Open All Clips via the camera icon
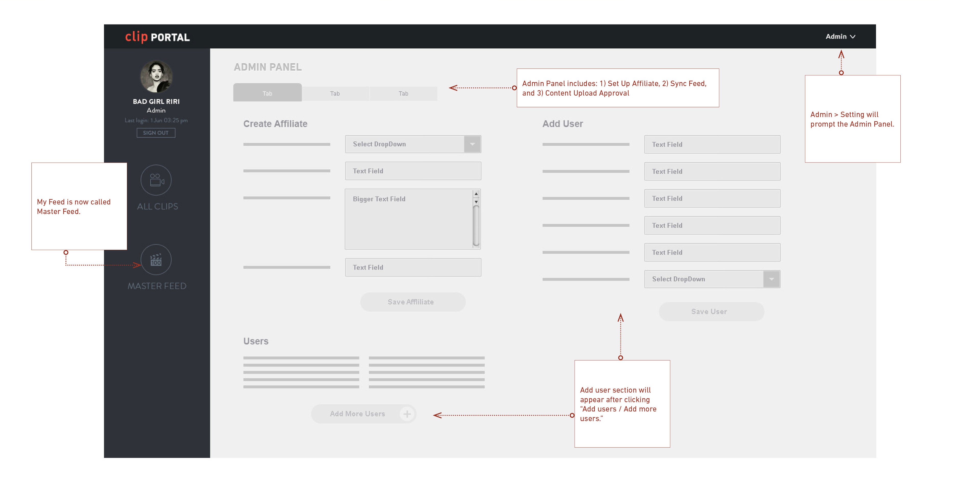 (x=156, y=180)
